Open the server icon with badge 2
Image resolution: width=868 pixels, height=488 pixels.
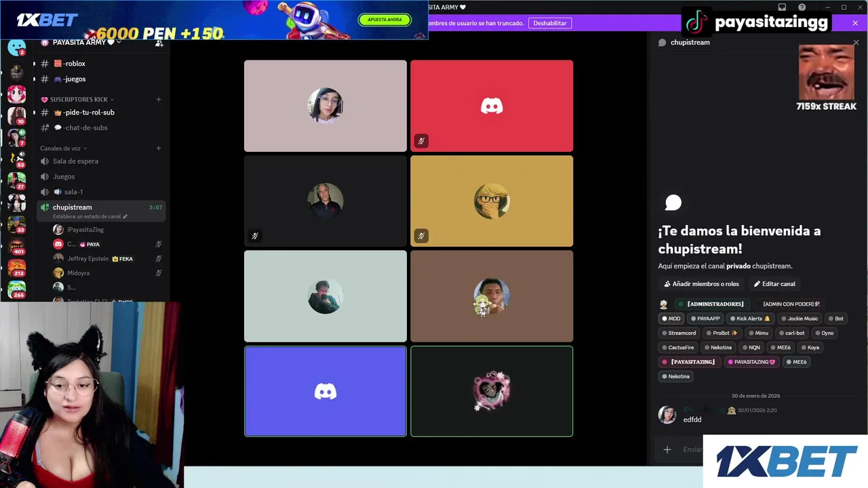(x=17, y=47)
